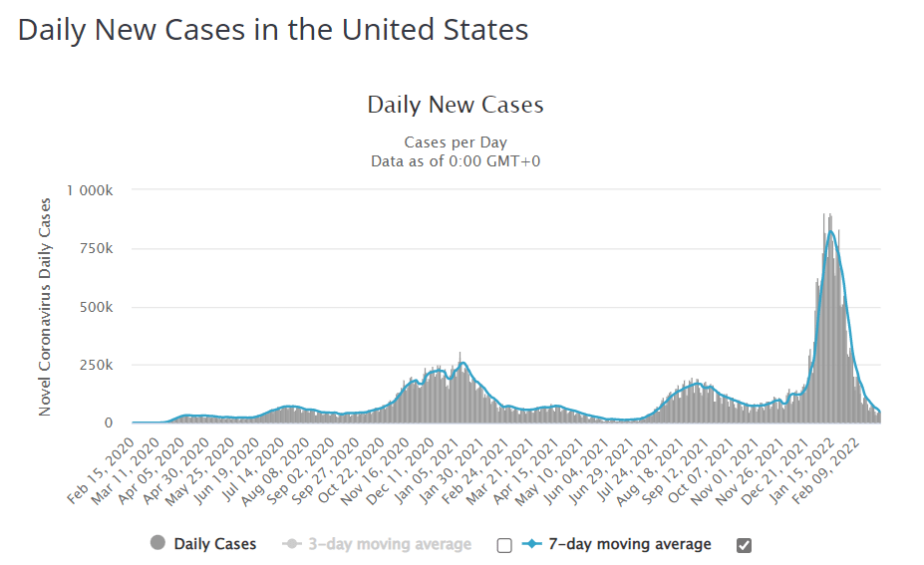Click the Novel Coronavirus Daily Cases axis title
Image resolution: width=924 pixels, height=565 pixels.
click(x=45, y=307)
